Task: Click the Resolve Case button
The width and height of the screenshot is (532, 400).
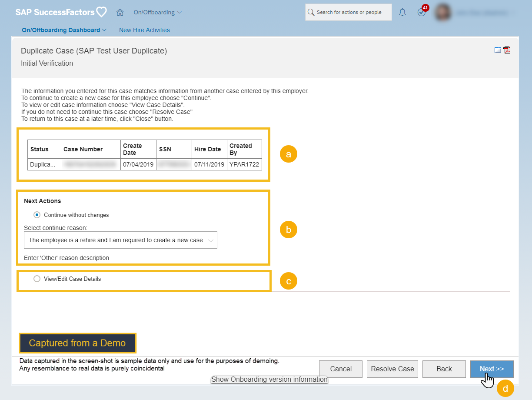Action: click(x=392, y=369)
